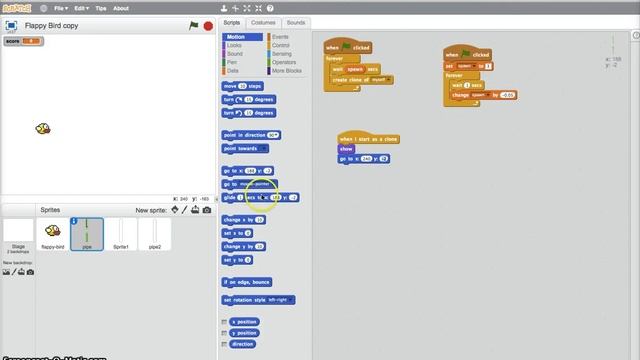Switch to the Sounds tab
Image resolution: width=640 pixels, height=360 pixels.
(x=296, y=23)
